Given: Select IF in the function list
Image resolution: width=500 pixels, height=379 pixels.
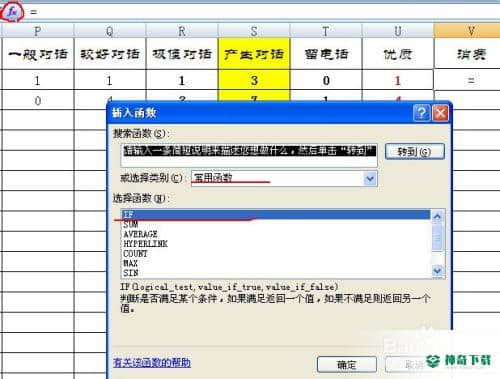Looking at the screenshot, I should (x=276, y=214).
